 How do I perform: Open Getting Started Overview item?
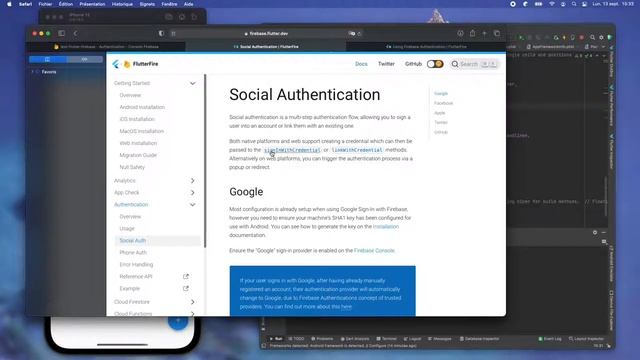[130, 95]
